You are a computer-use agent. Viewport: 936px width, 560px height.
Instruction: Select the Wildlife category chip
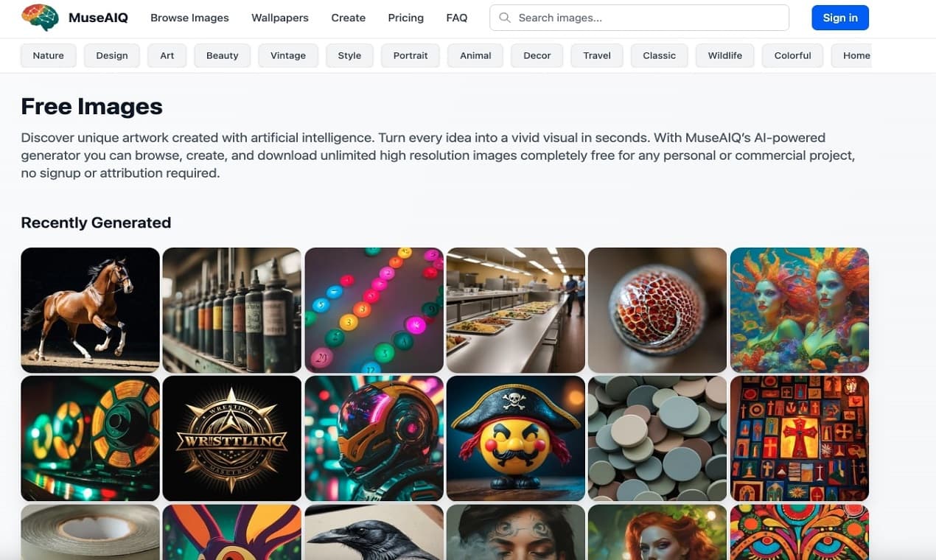[725, 55]
